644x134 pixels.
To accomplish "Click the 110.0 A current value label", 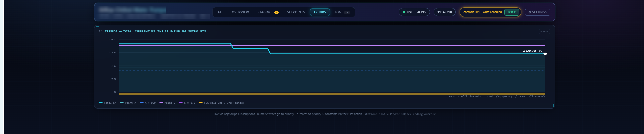I will pyautogui.click(x=532, y=51).
